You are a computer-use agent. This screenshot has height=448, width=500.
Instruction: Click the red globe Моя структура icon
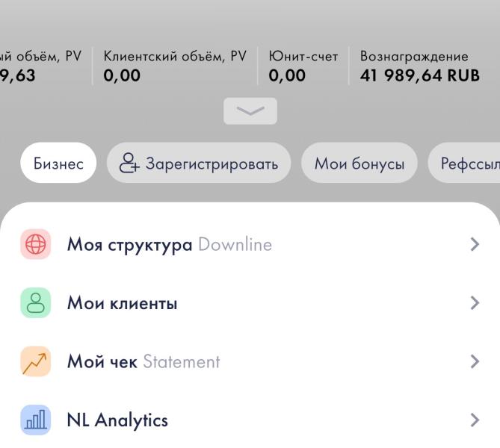pos(35,244)
